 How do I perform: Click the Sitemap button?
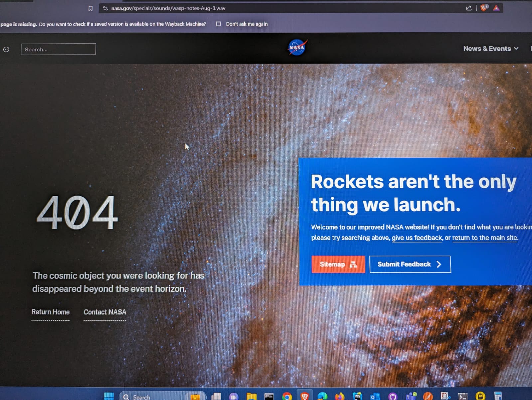click(338, 264)
